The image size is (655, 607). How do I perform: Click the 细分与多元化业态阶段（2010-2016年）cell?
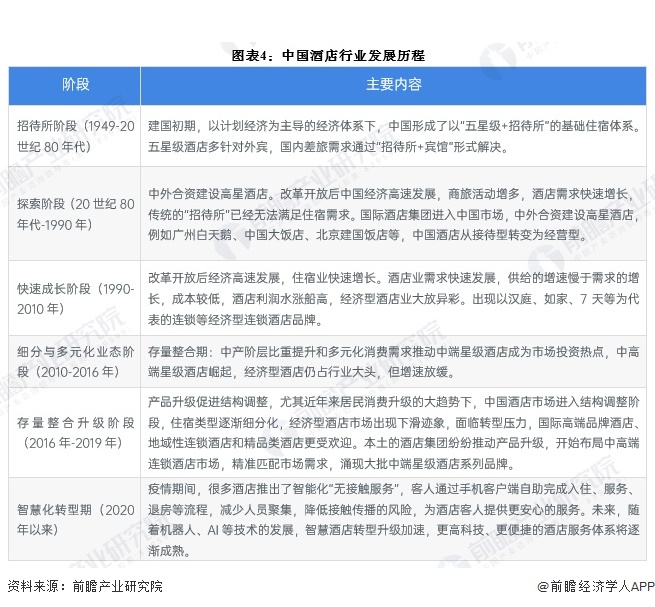75,361
